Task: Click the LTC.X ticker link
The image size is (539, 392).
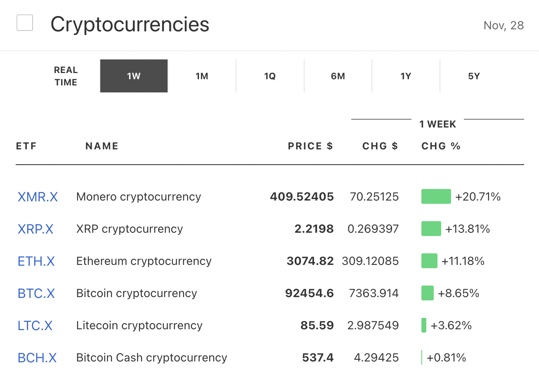Action: [x=35, y=326]
